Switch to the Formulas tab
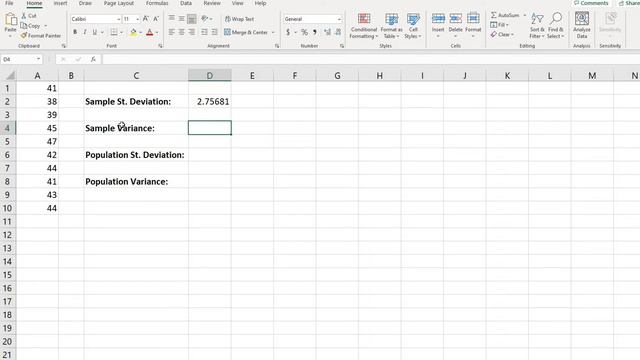This screenshot has height=360, width=640. tap(157, 3)
